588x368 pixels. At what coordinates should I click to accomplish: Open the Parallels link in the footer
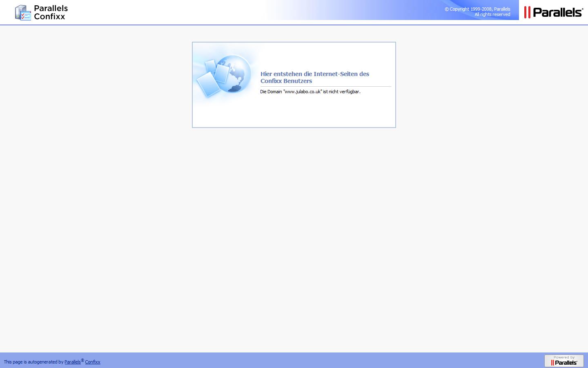[x=72, y=362]
